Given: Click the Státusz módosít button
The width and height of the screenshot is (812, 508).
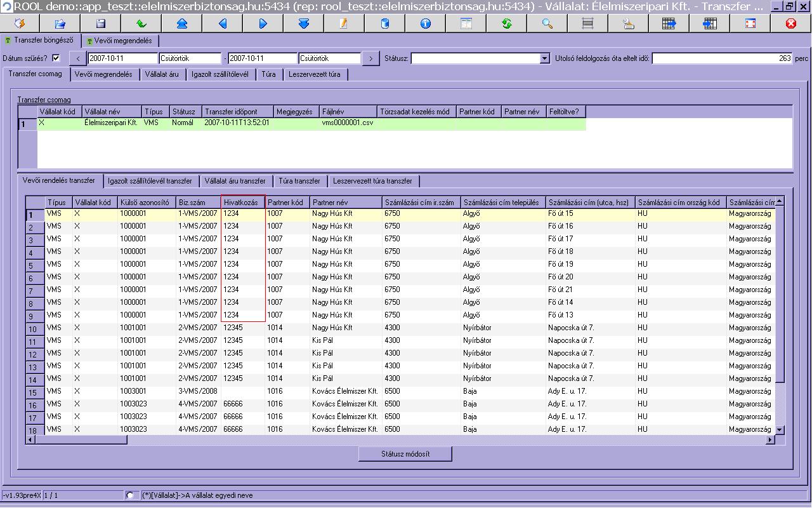Looking at the screenshot, I should point(405,454).
